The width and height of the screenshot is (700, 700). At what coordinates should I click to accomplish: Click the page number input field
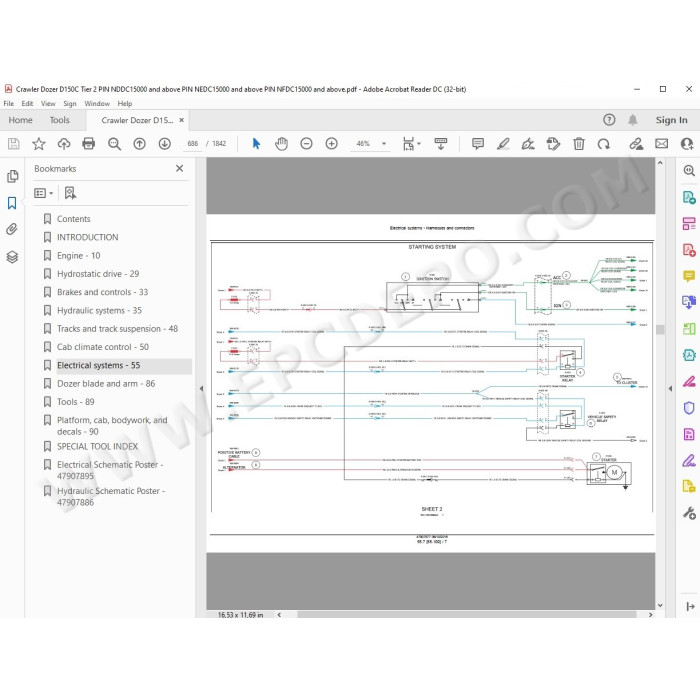coord(193,144)
